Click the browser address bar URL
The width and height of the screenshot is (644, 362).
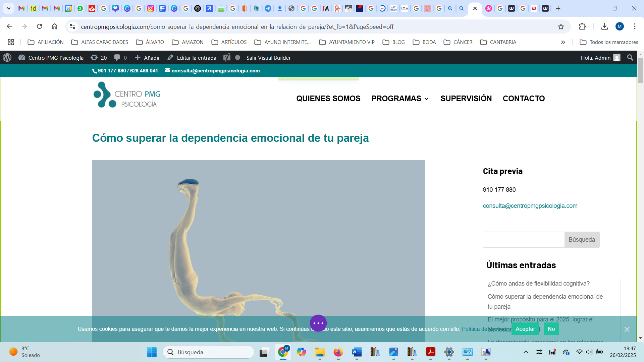(237, 26)
